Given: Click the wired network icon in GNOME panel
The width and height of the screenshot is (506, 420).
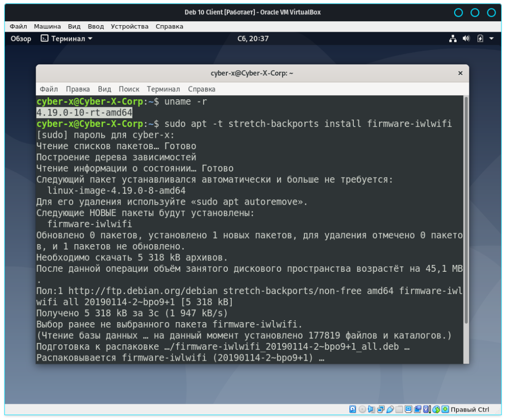Looking at the screenshot, I should point(453,39).
